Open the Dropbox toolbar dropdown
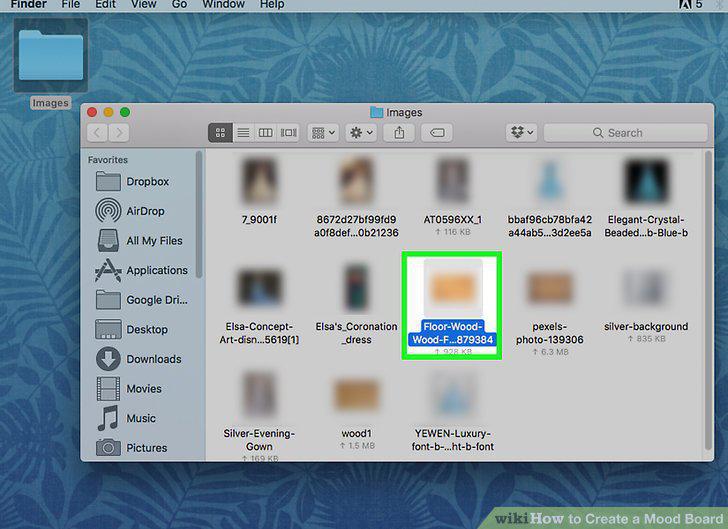The height and width of the screenshot is (529, 728). 522,133
